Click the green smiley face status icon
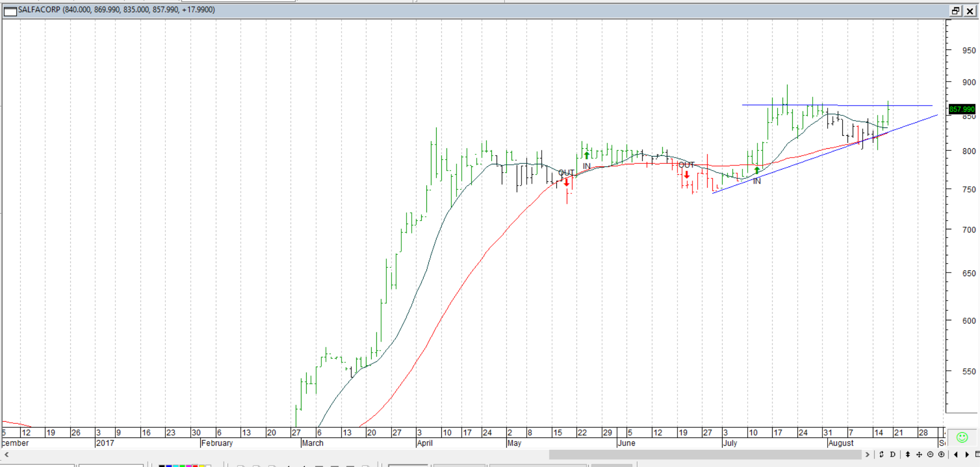The height and width of the screenshot is (467, 980). 962,437
